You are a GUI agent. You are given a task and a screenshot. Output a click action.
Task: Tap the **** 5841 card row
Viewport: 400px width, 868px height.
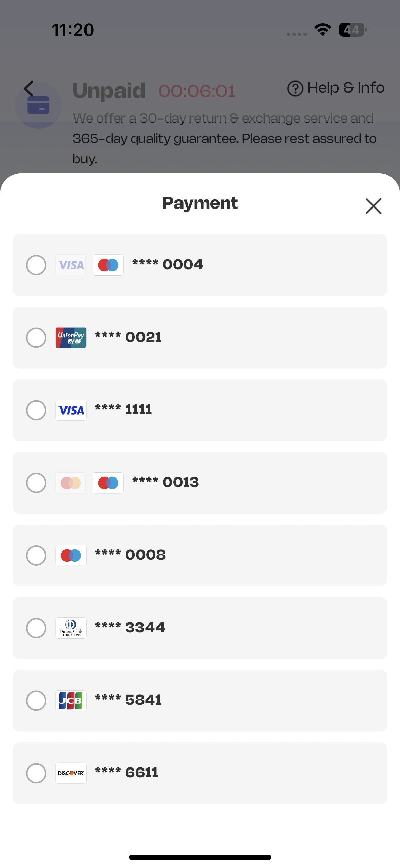(237, 701)
